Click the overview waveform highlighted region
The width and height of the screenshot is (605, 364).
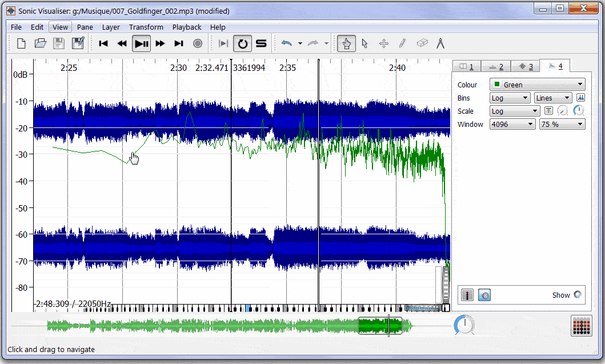380,326
